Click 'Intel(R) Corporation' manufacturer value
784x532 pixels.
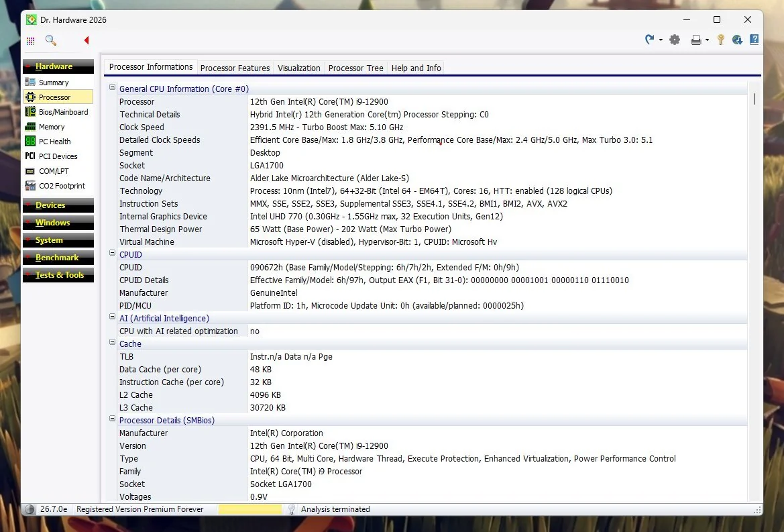[x=286, y=433]
